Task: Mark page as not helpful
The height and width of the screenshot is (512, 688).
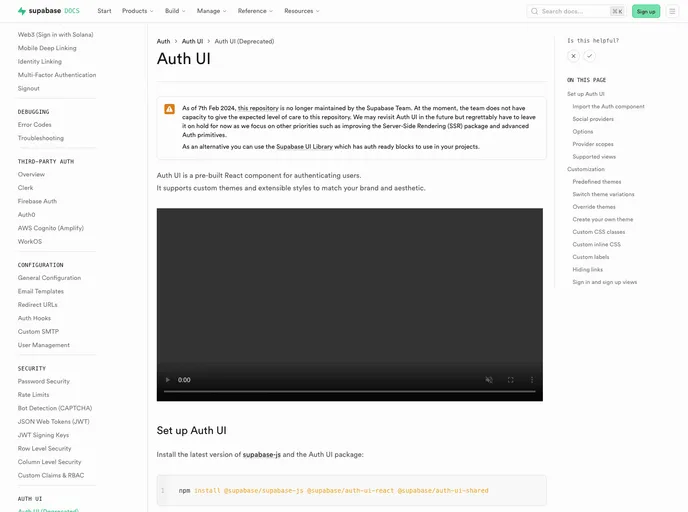Action: tap(573, 56)
